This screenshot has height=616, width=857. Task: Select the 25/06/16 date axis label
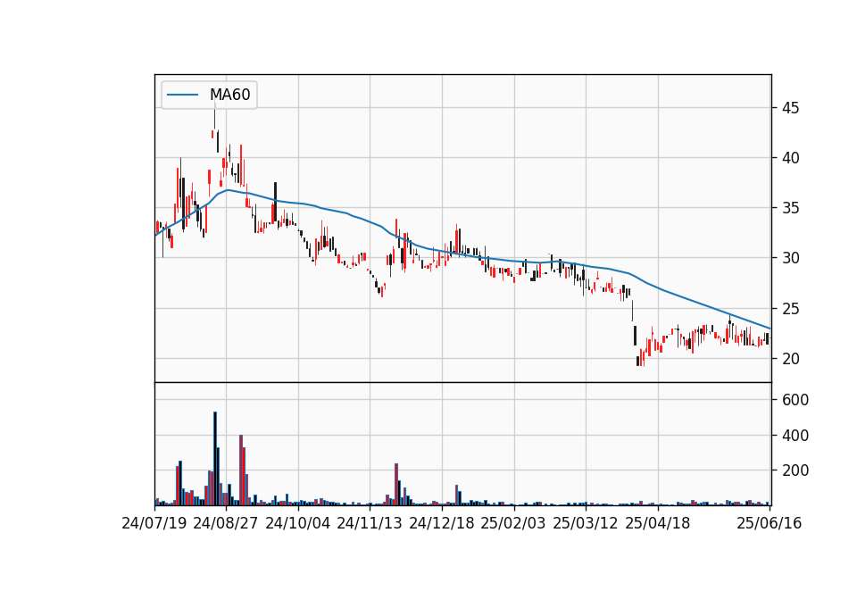point(769,523)
